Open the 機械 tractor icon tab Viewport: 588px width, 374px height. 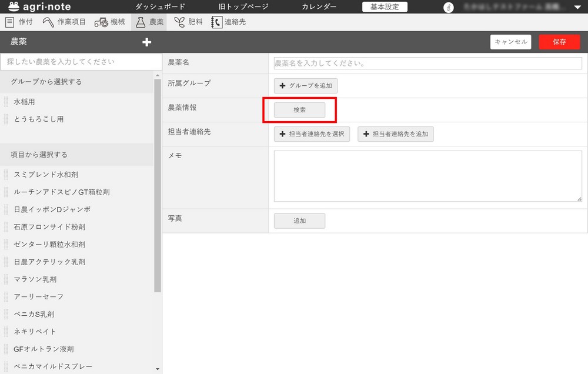click(101, 22)
